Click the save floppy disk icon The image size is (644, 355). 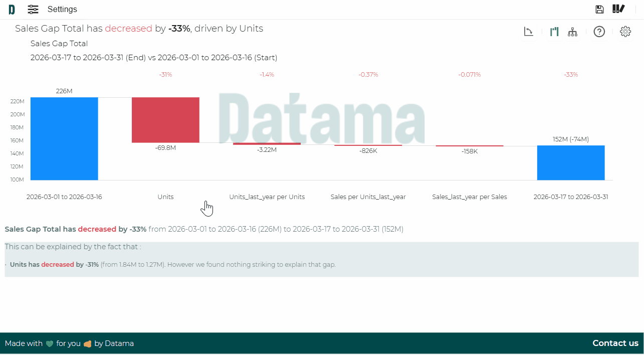pos(599,9)
